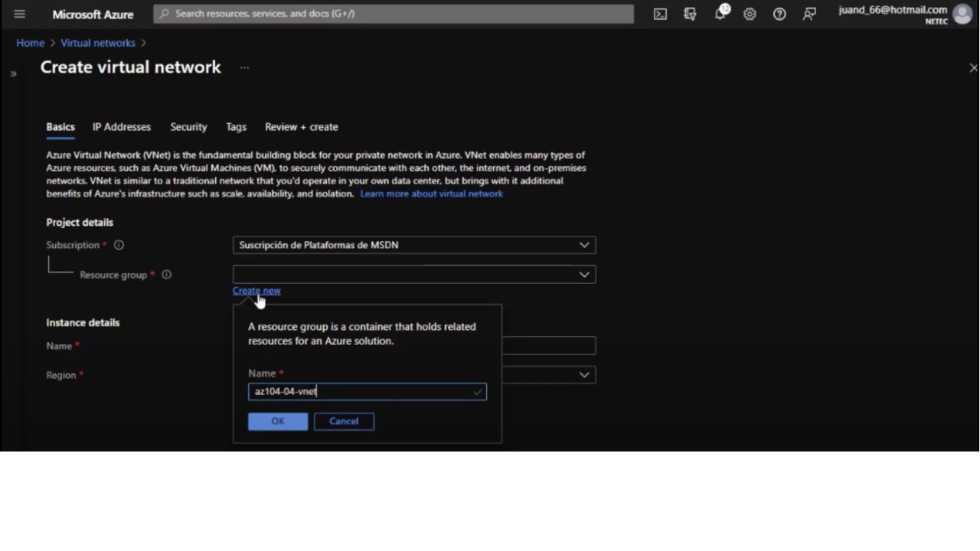Open the notifications bell

[720, 14]
